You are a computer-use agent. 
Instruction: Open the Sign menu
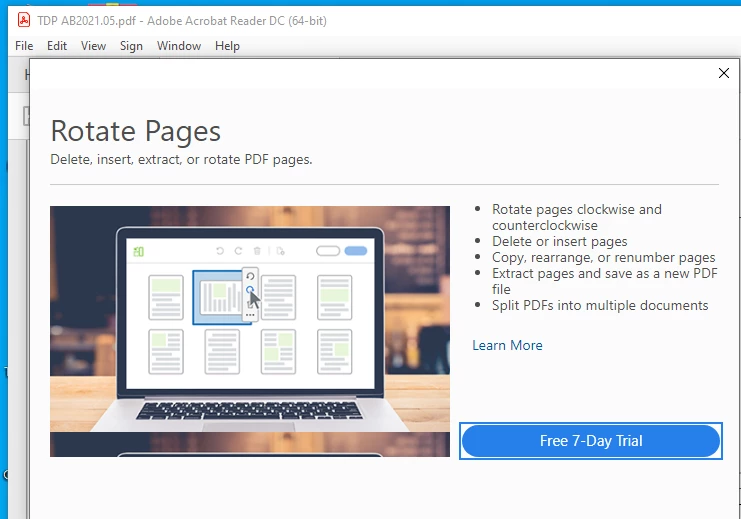[x=131, y=46]
